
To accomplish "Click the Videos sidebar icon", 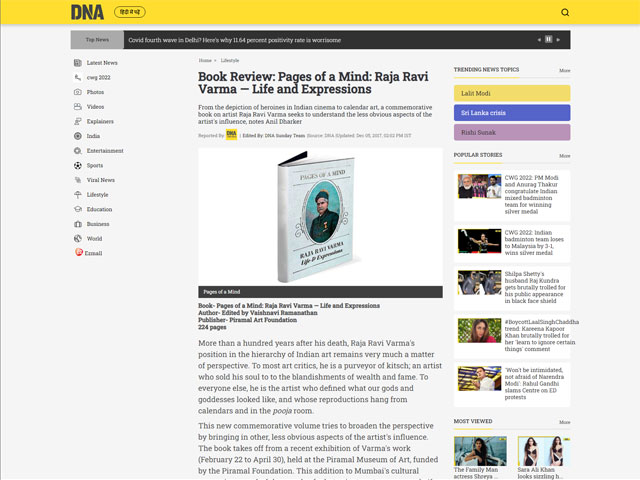I will click(x=78, y=107).
